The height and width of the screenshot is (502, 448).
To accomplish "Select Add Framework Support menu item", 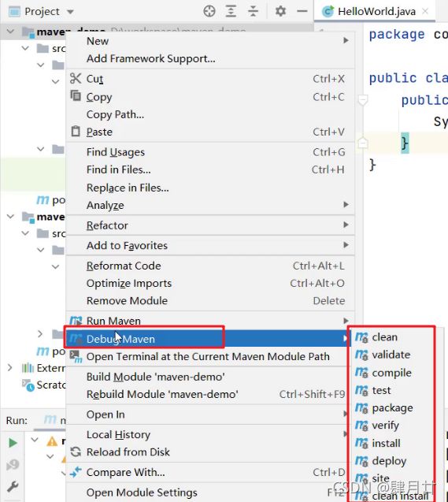I will [x=210, y=58].
